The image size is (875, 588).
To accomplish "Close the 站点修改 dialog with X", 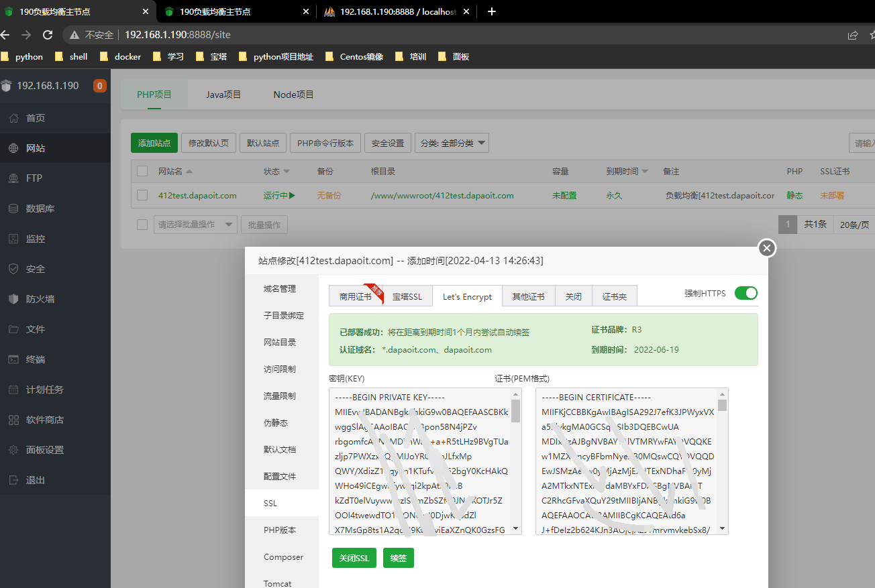I will coord(767,248).
